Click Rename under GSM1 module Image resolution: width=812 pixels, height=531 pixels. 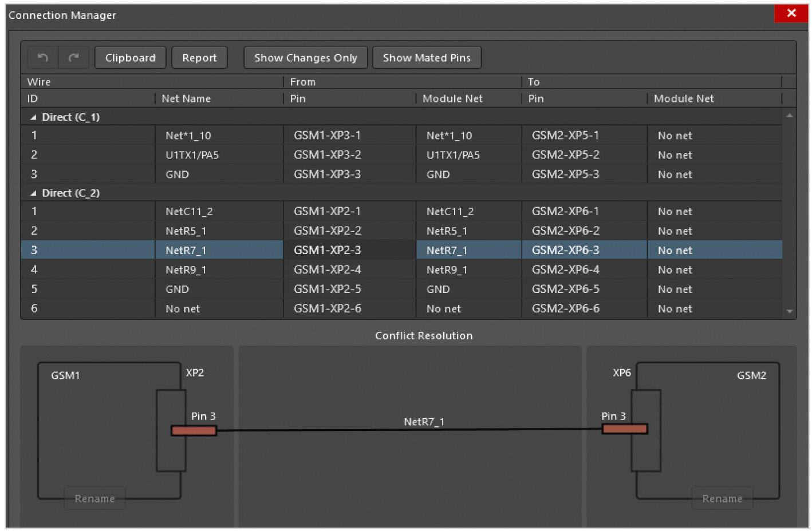pos(94,498)
